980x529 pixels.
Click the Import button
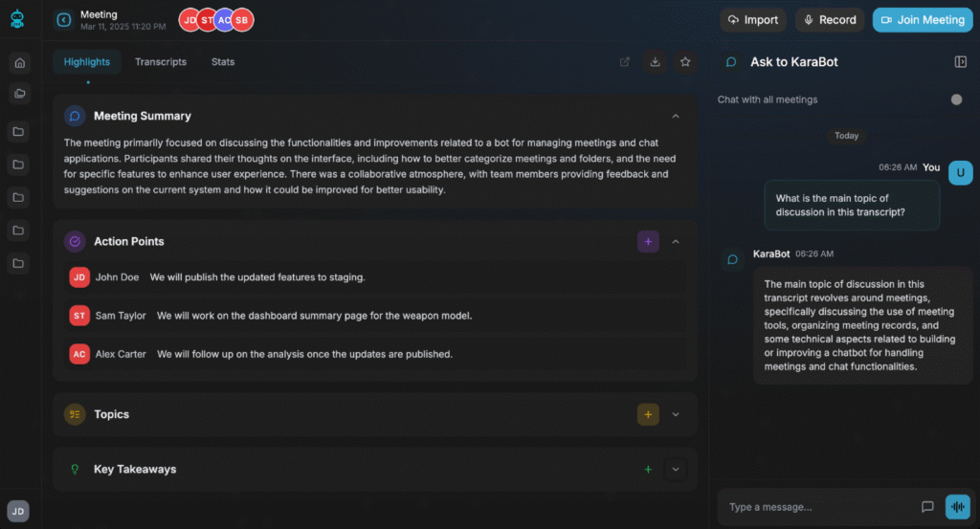tap(753, 20)
